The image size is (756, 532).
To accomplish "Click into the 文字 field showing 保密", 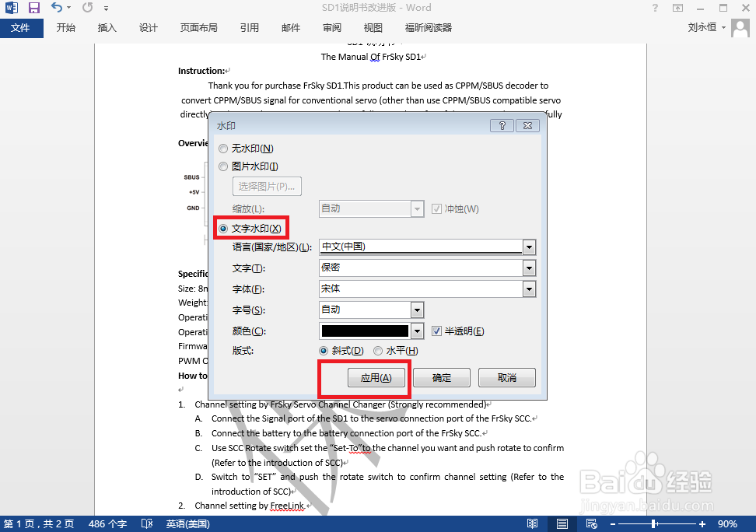I will point(421,268).
